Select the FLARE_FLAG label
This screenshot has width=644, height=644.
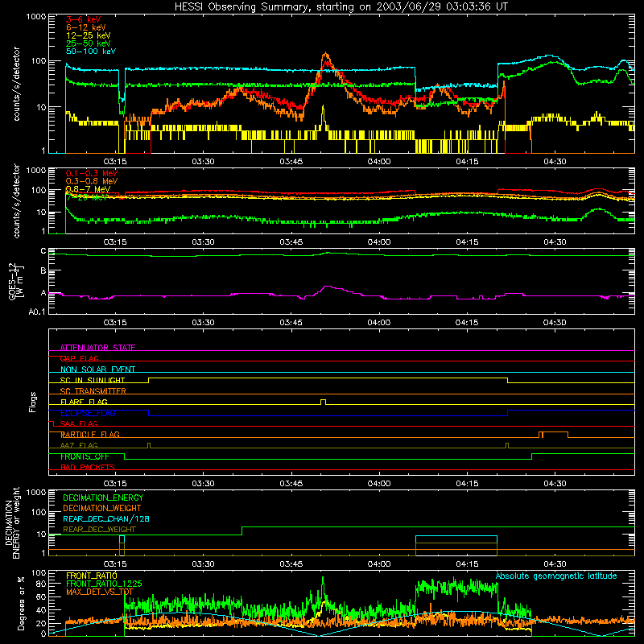tap(84, 402)
